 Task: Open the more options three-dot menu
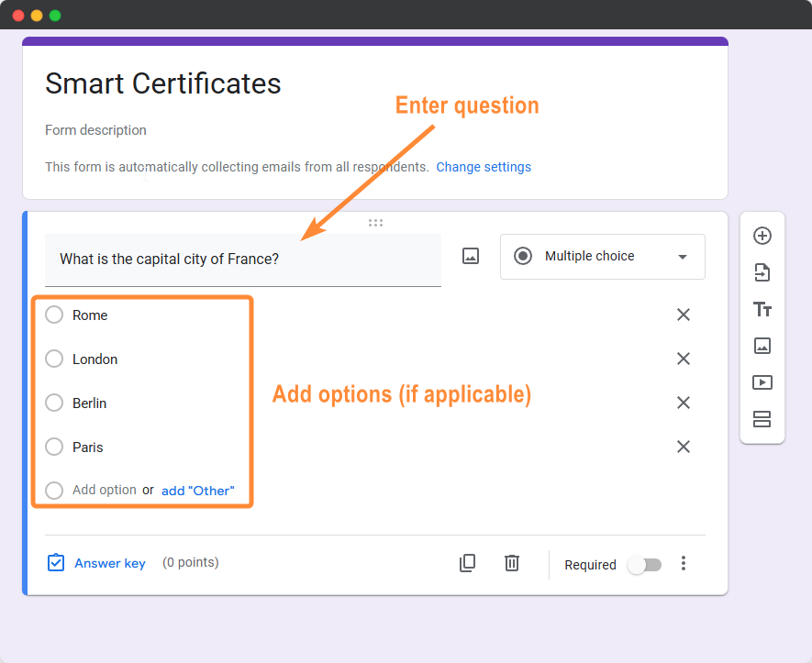click(684, 564)
